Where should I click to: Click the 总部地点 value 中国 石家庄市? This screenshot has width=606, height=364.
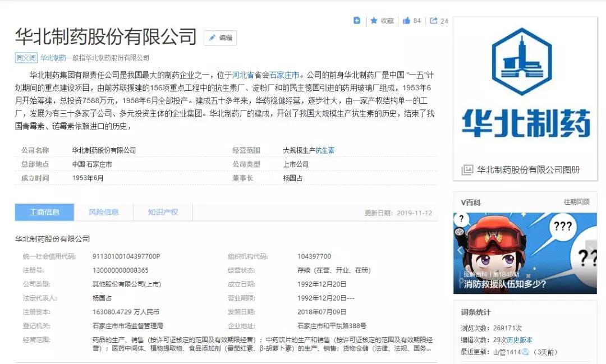(92, 164)
